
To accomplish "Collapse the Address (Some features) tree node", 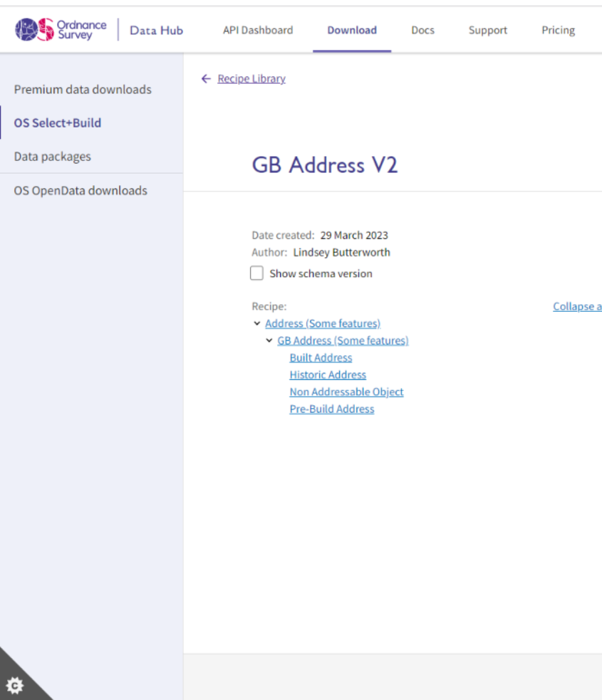I will pos(257,323).
